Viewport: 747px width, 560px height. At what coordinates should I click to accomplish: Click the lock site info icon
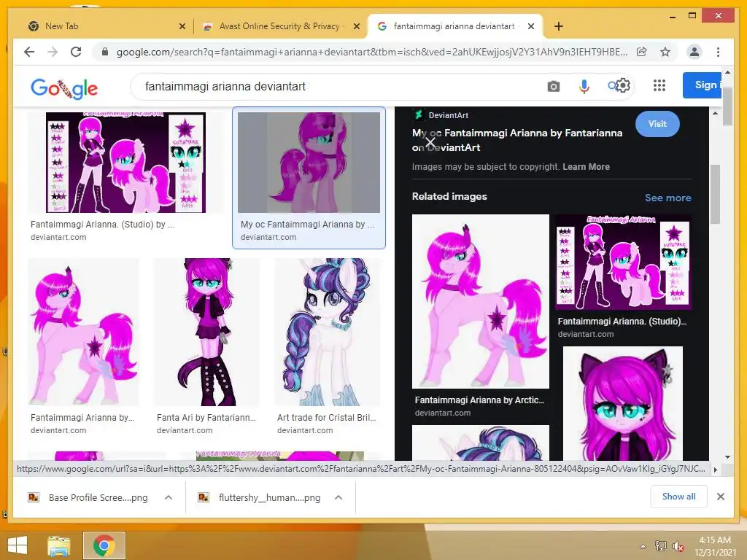(105, 52)
